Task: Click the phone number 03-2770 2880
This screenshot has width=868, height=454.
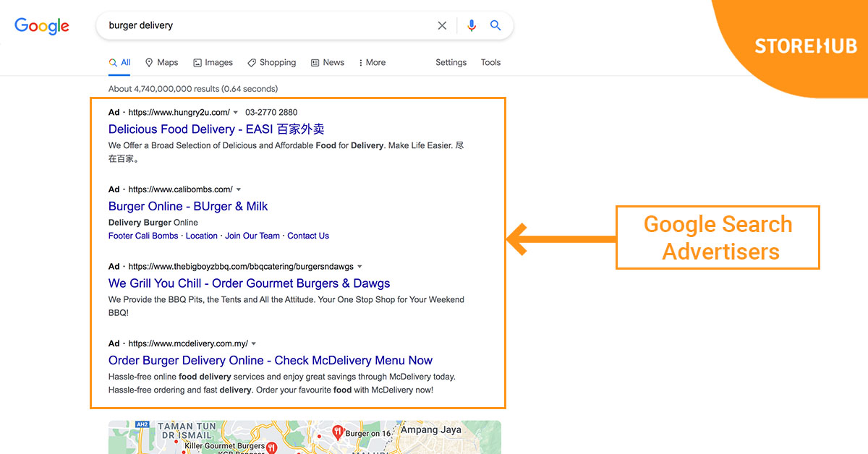Action: [271, 113]
